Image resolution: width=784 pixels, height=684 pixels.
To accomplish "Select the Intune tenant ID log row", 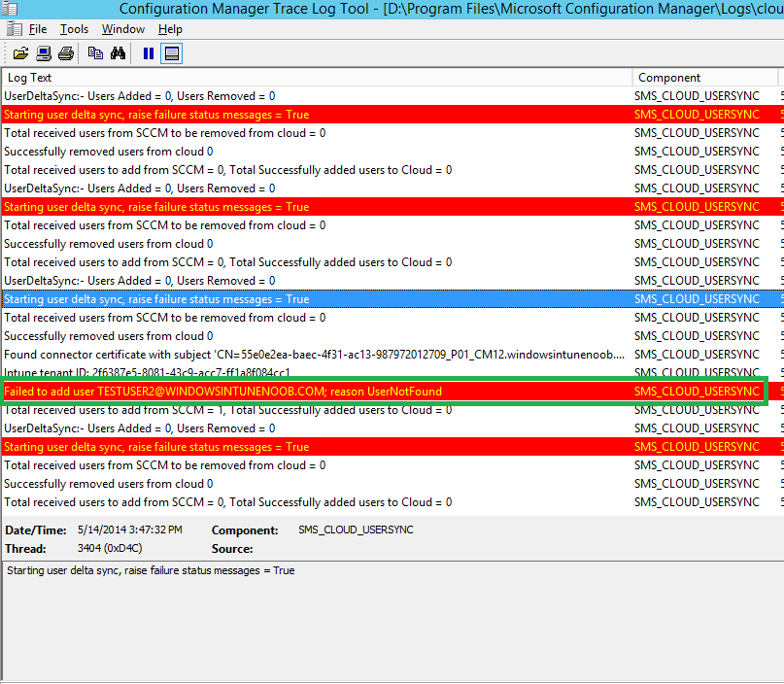I will 393,372.
